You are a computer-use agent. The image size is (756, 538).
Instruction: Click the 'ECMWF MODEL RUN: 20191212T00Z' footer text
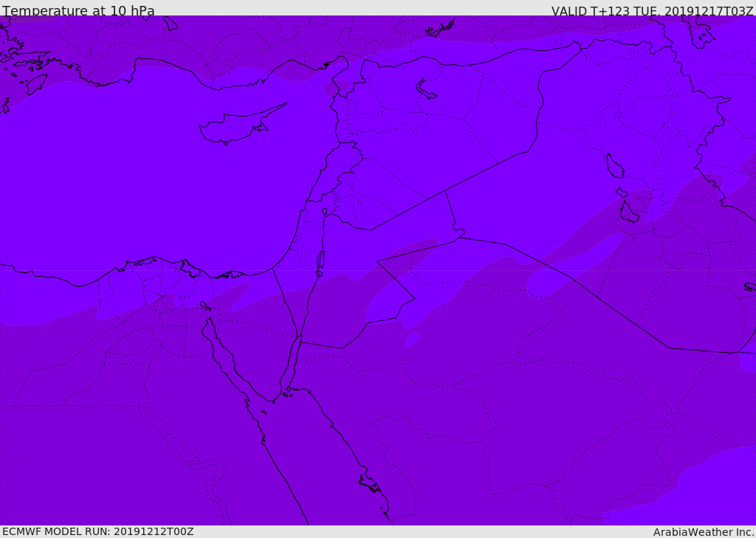tap(98, 532)
